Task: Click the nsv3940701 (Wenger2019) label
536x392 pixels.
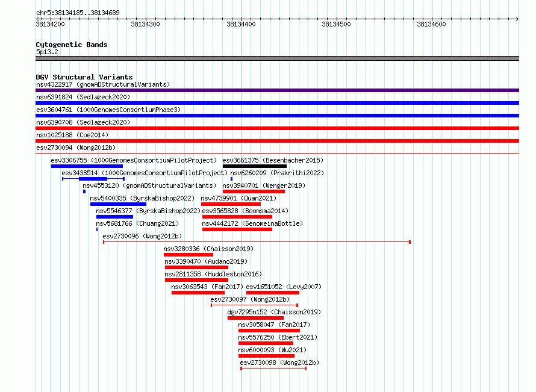Action: 264,185
